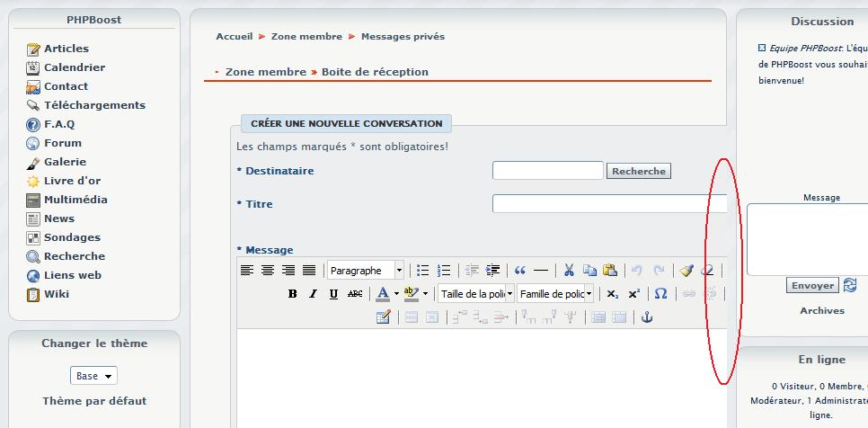Create a bulleted list
The width and height of the screenshot is (868, 428).
pyautogui.click(x=423, y=271)
